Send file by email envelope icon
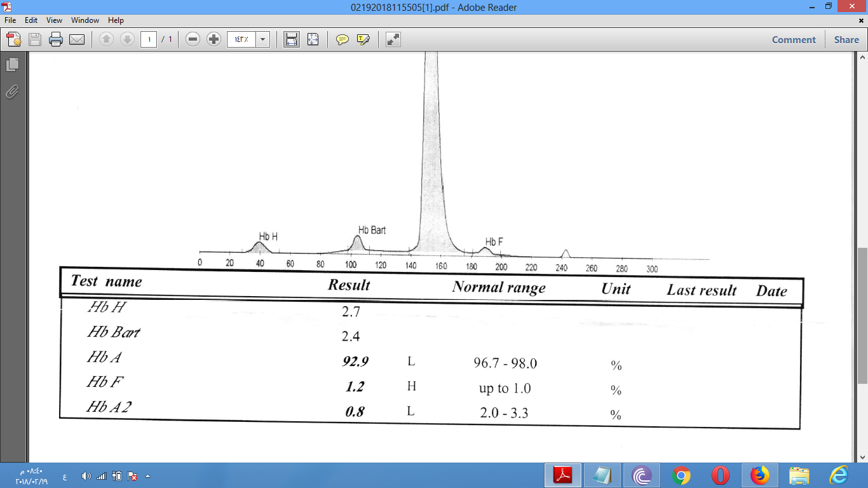The width and height of the screenshot is (868, 488). (77, 39)
